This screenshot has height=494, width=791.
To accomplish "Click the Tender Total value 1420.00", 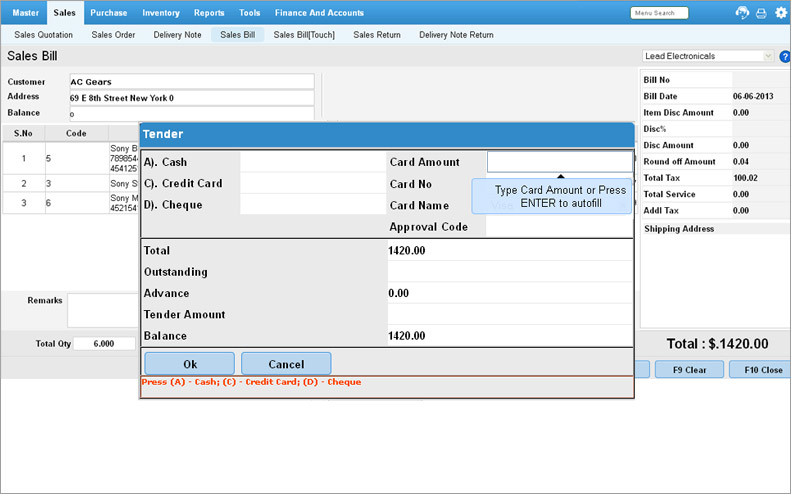I will pos(407,251).
